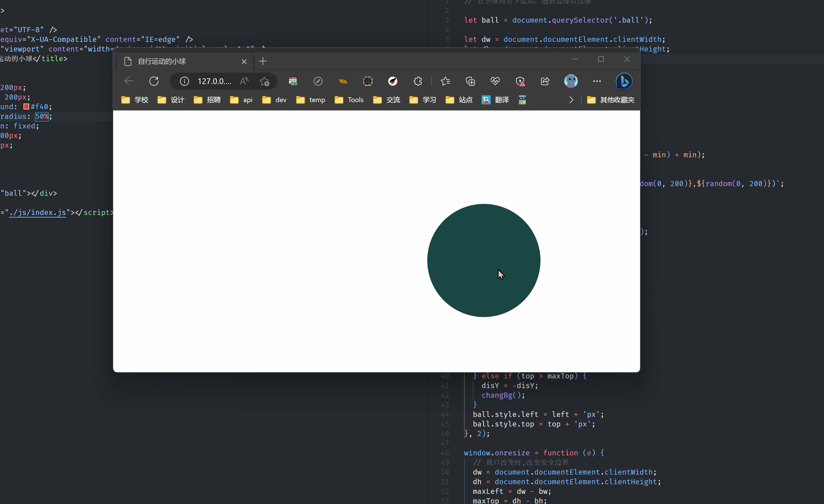The image size is (824, 504).
Task: Open the Settings and more ellipsis menu
Action: pos(597,81)
